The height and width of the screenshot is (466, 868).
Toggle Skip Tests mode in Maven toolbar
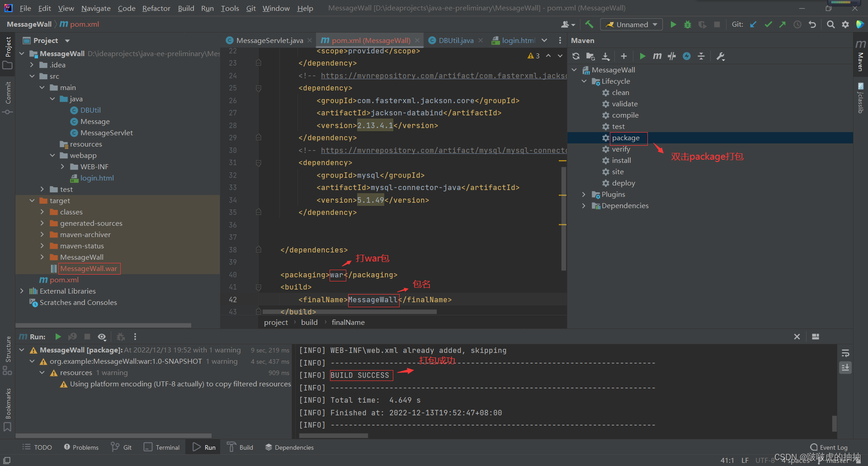pyautogui.click(x=687, y=56)
